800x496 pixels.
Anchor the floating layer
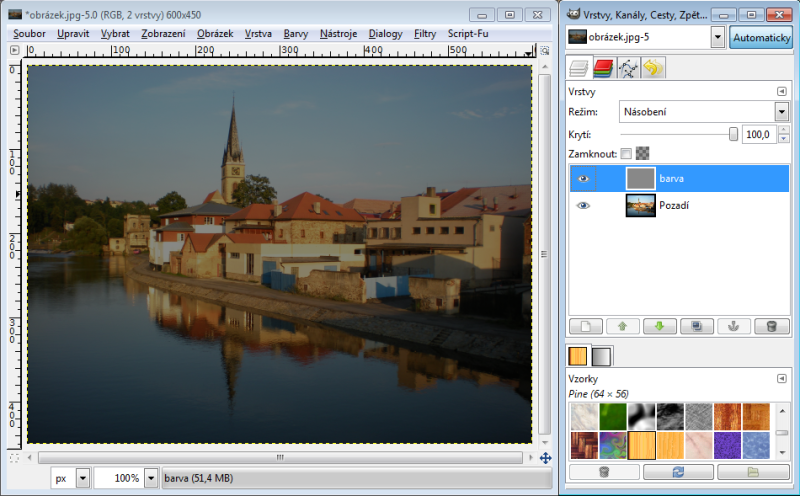tap(732, 326)
